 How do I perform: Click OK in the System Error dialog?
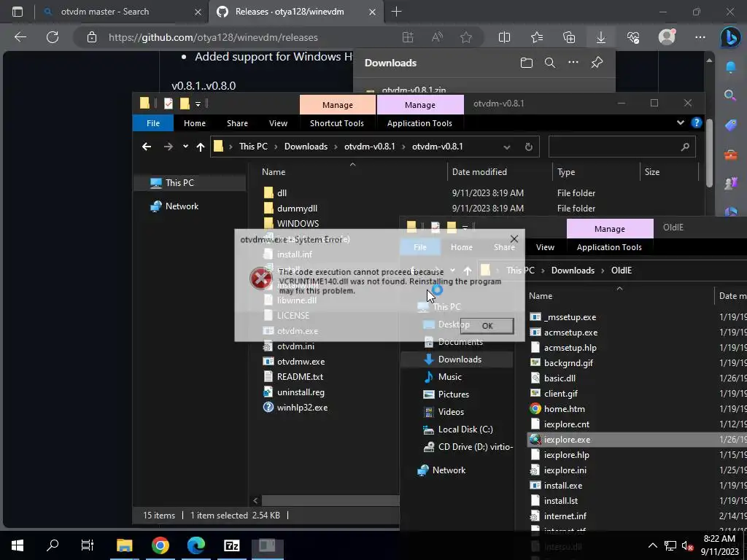[487, 326]
